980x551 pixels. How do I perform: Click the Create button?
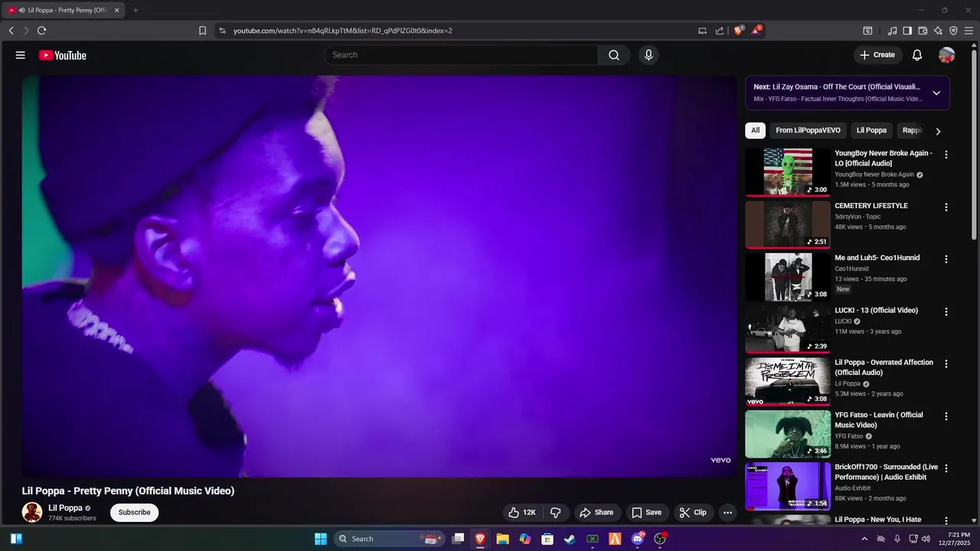(x=877, y=55)
